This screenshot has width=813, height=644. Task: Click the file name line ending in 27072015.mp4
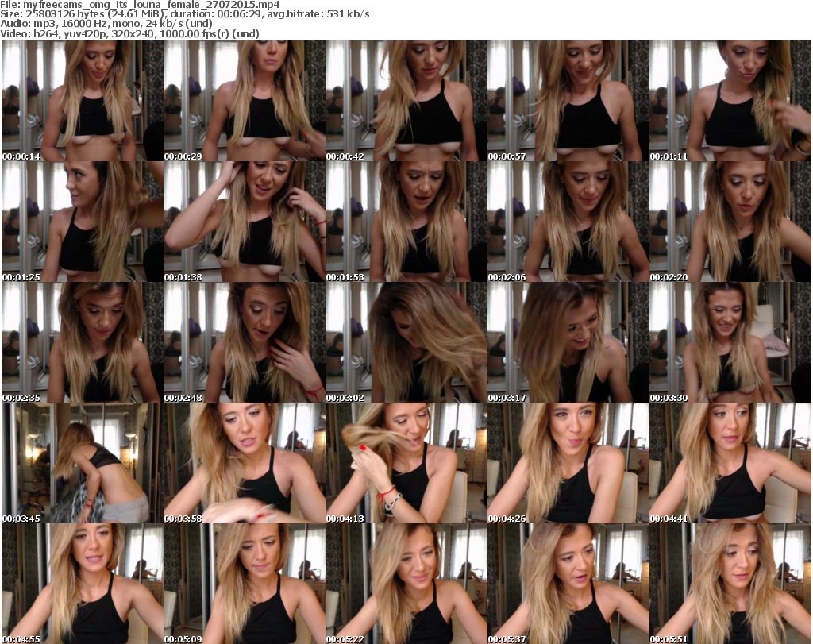[140, 5]
